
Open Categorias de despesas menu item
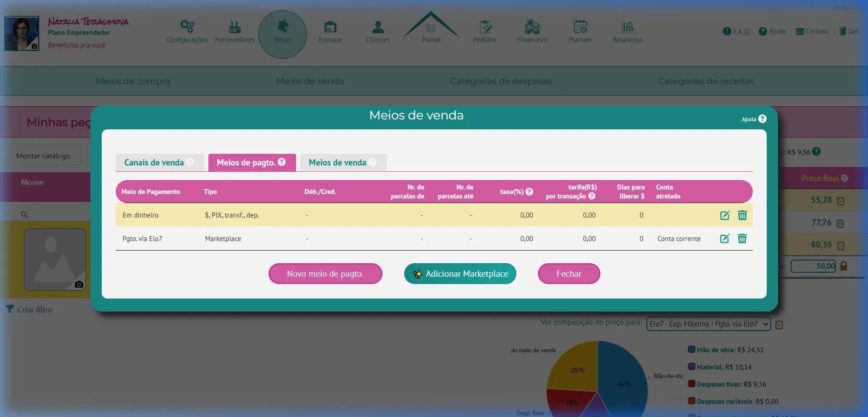point(501,81)
